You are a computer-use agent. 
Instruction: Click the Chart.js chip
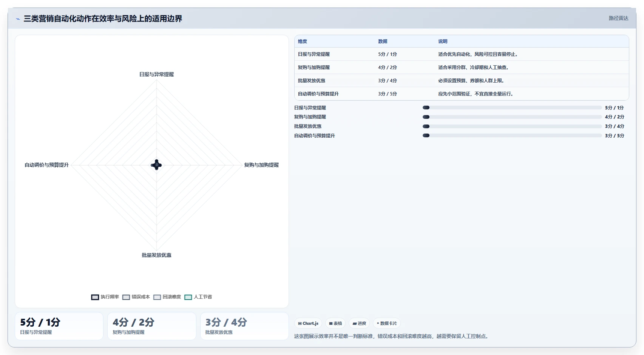(x=308, y=323)
